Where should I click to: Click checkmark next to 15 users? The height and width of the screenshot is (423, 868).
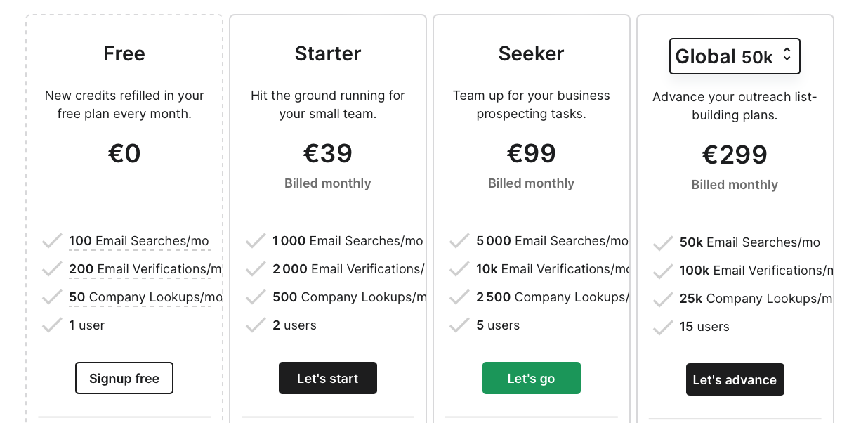(663, 327)
